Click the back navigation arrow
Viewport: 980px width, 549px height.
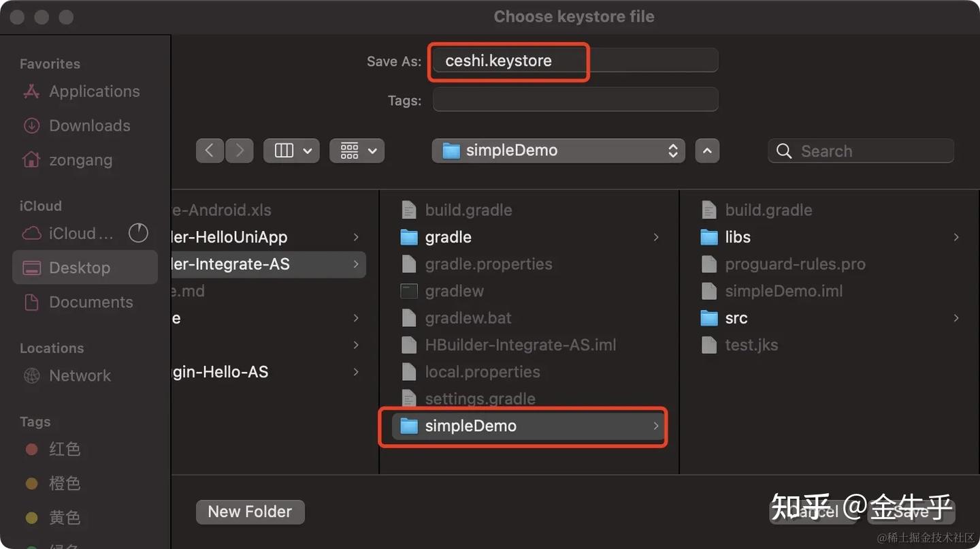[210, 151]
